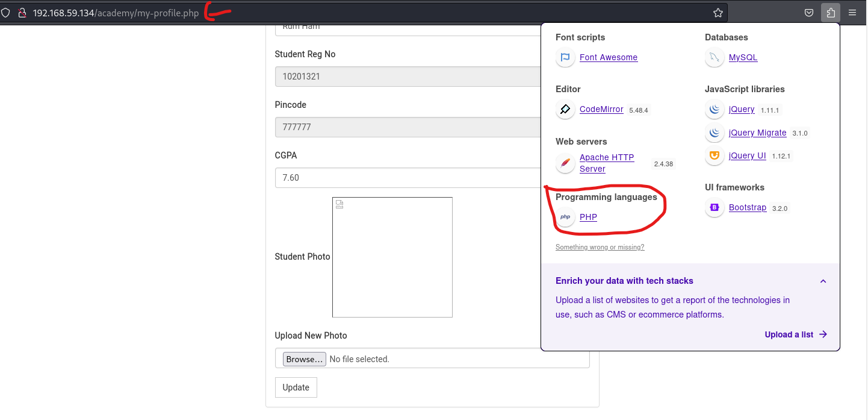
Task: Collapse the tech stacks section chevron
Action: click(823, 281)
